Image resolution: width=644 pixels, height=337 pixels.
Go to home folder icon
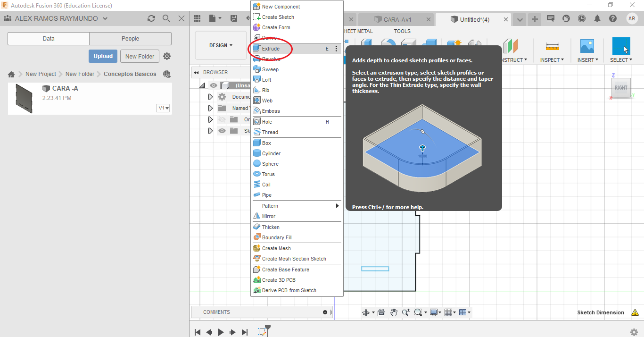[11, 74]
